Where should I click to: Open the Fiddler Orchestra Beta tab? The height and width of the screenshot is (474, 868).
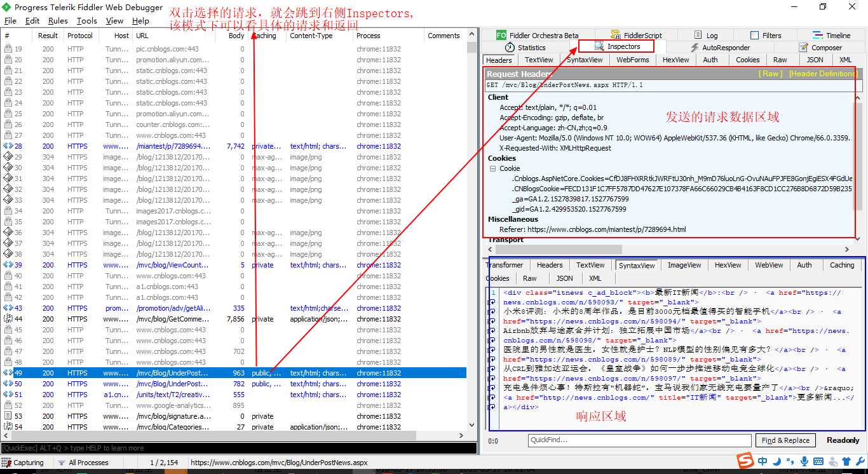538,35
